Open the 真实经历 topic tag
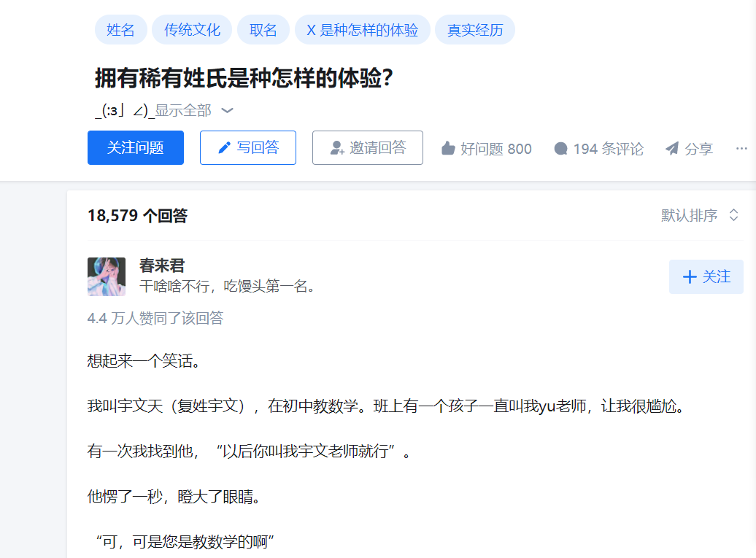The image size is (756, 558). pos(475,30)
